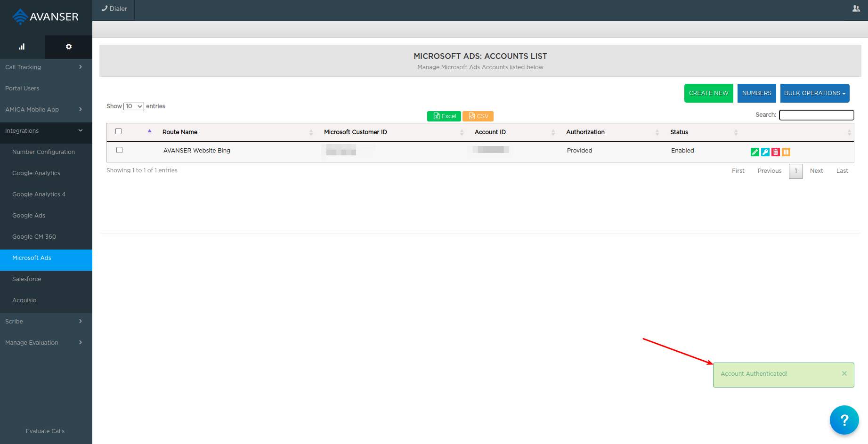
Task: Open the show entries count dropdown
Action: click(134, 106)
